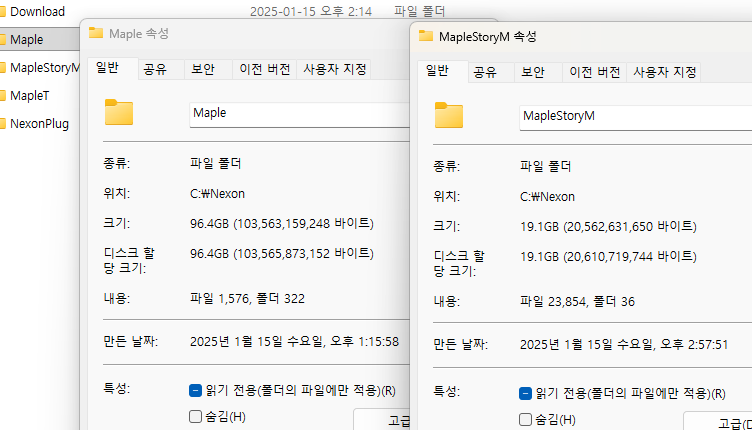Screen dimensions: 752x430
Task: Click 고급 button in Maple properties
Action: click(x=382, y=420)
